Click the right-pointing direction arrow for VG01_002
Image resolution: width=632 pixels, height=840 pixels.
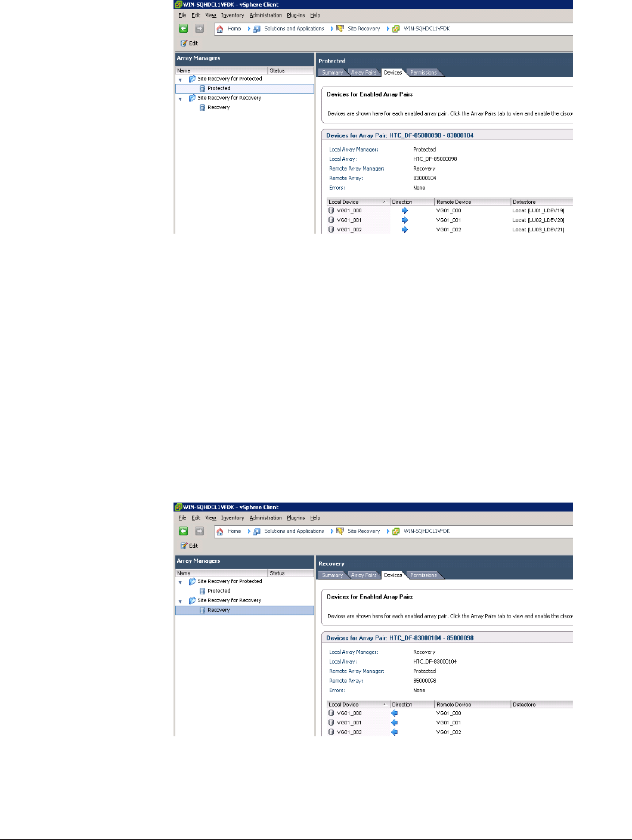point(405,230)
